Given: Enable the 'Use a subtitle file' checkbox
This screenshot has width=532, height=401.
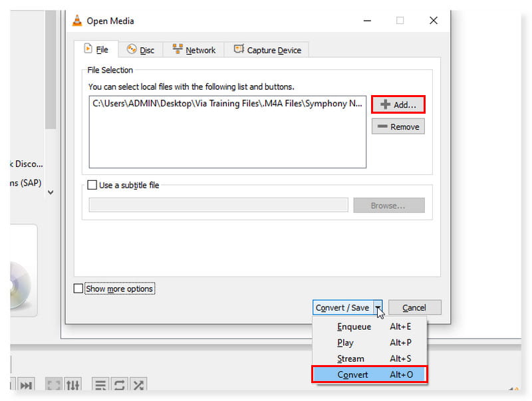Looking at the screenshot, I should (92, 185).
